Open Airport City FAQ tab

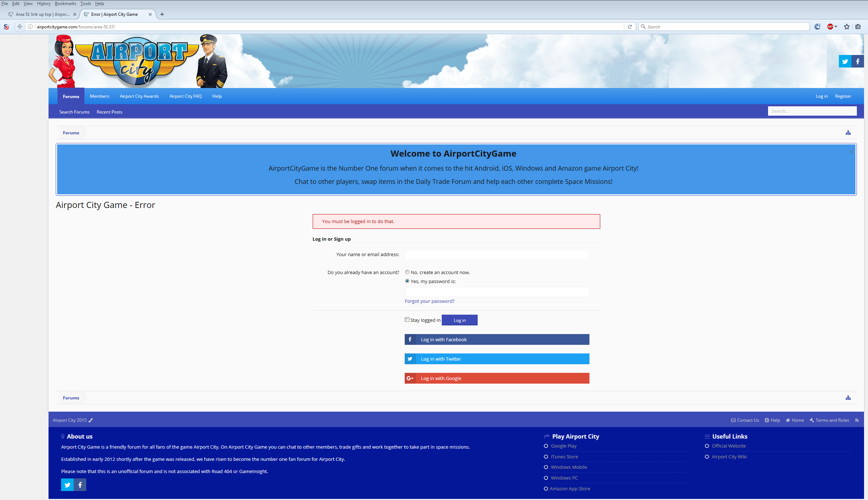(x=185, y=96)
